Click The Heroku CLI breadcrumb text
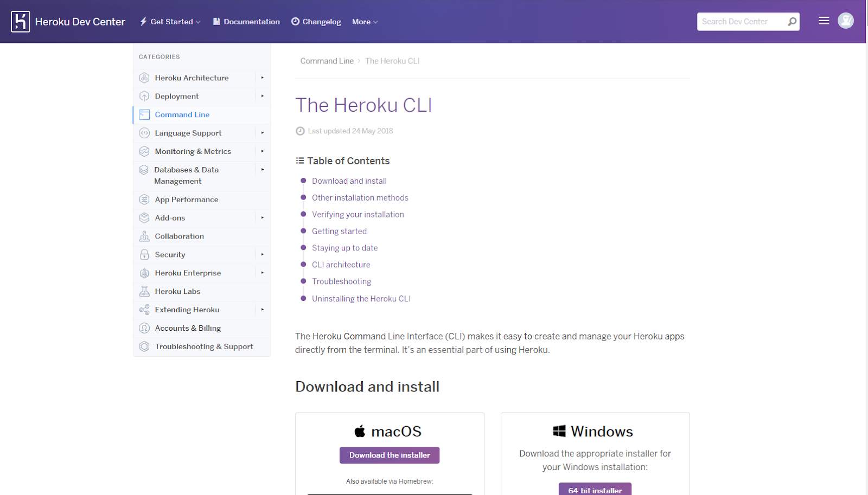This screenshot has height=495, width=868. tap(392, 61)
